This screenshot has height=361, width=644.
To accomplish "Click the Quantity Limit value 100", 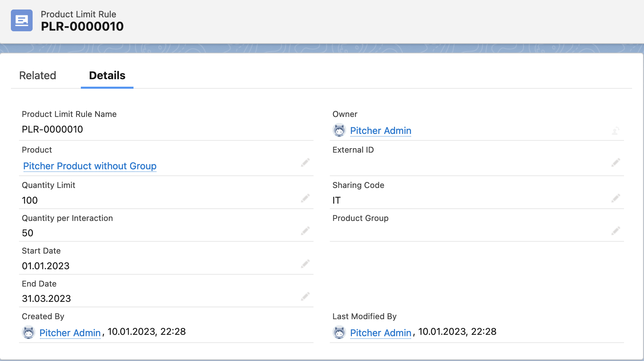I will tap(30, 200).
